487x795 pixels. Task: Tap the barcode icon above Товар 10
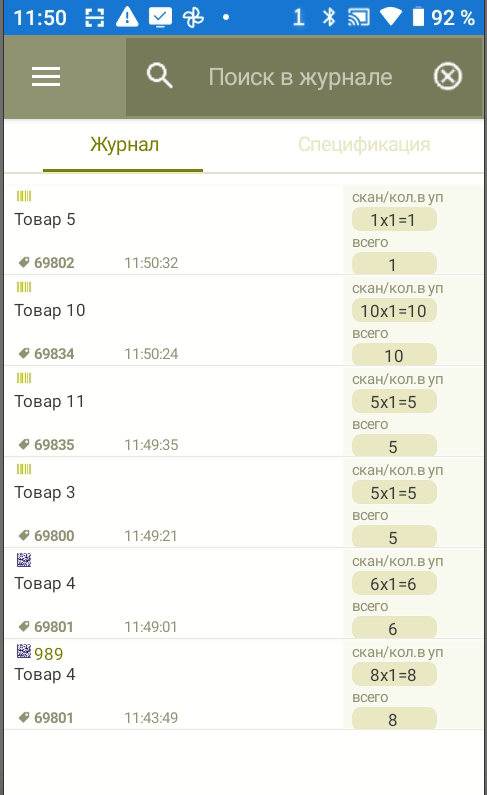(x=24, y=287)
